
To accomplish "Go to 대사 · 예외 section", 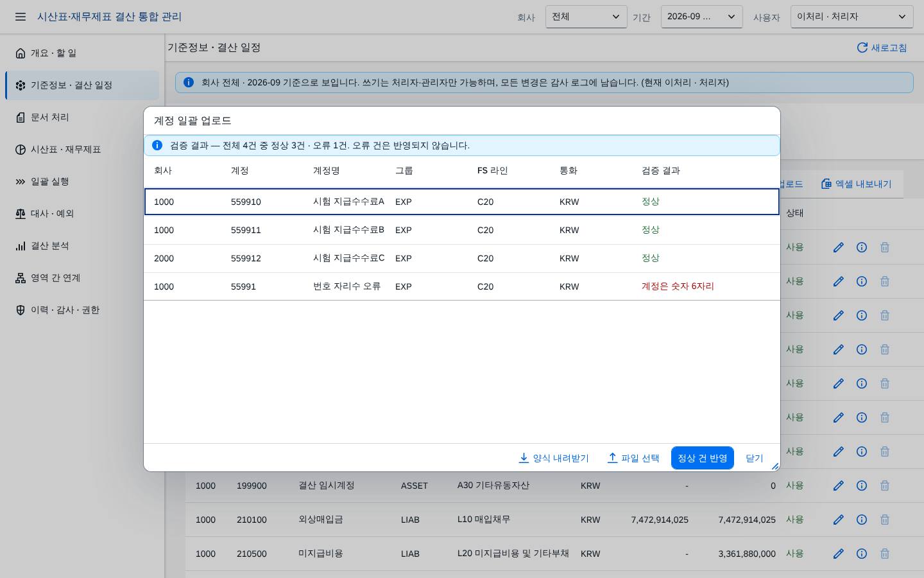I will coord(82,213).
